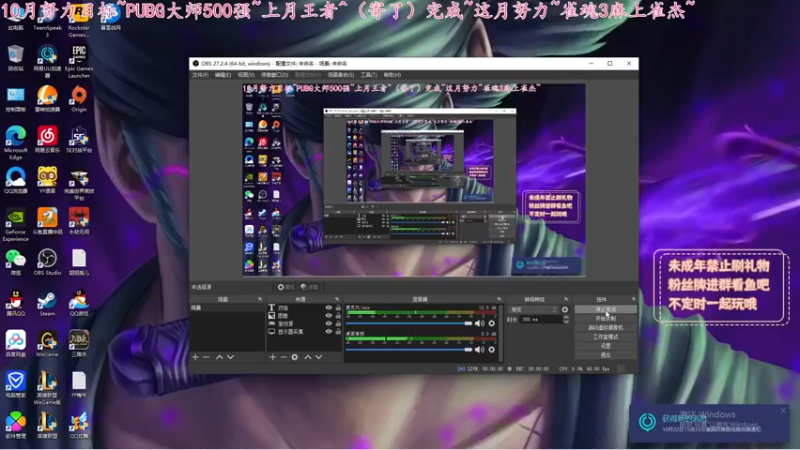
Task: Click the transition duration 300 ms field
Action: (x=540, y=319)
